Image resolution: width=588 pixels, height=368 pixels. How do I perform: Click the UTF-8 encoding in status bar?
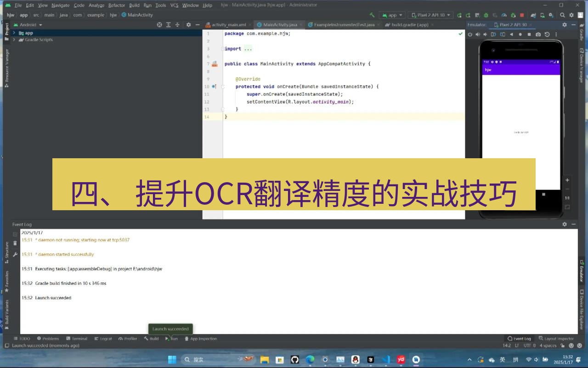[529, 345]
